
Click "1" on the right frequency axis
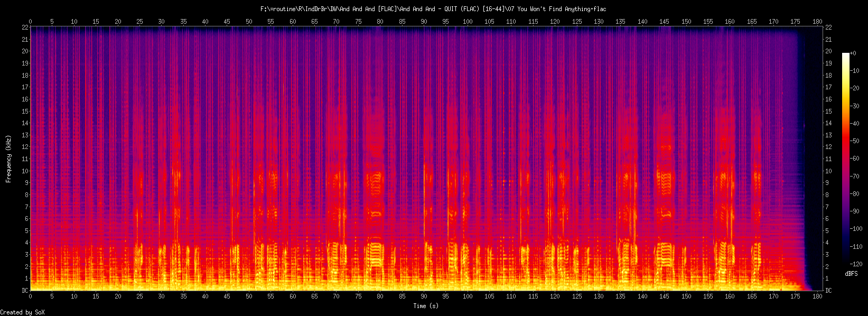[827, 278]
